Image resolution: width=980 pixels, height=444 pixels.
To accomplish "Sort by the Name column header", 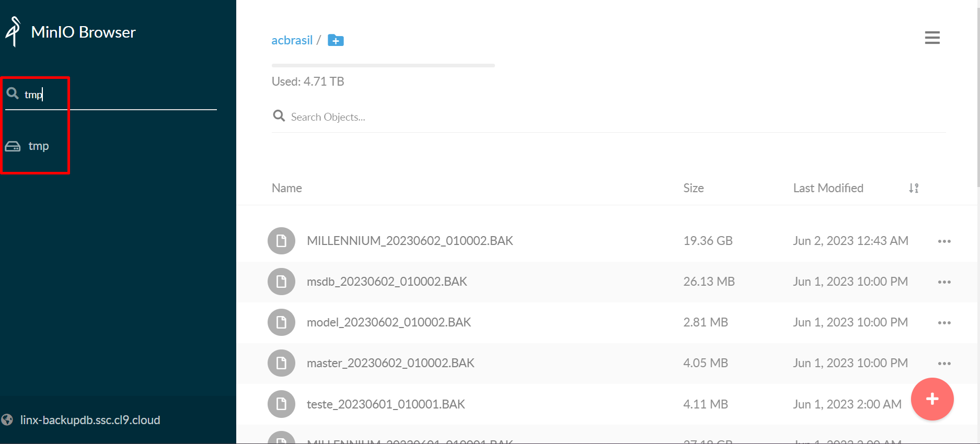I will coord(286,188).
